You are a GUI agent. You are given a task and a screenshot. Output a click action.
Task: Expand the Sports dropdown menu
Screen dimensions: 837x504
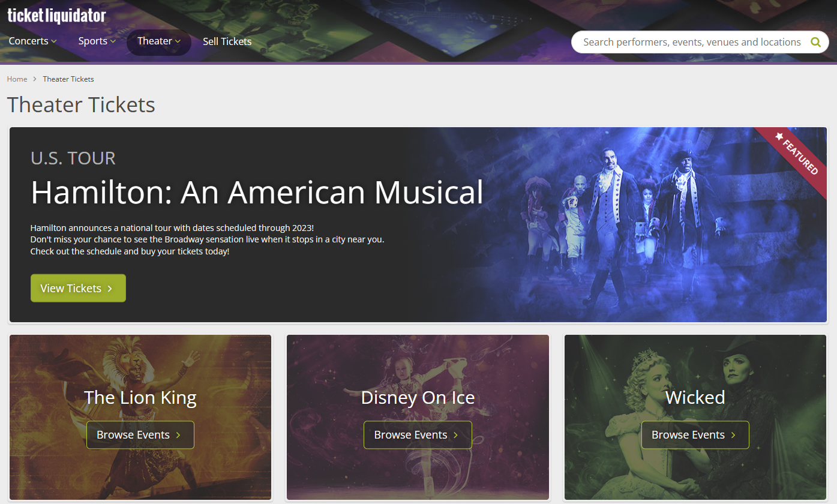click(x=97, y=41)
